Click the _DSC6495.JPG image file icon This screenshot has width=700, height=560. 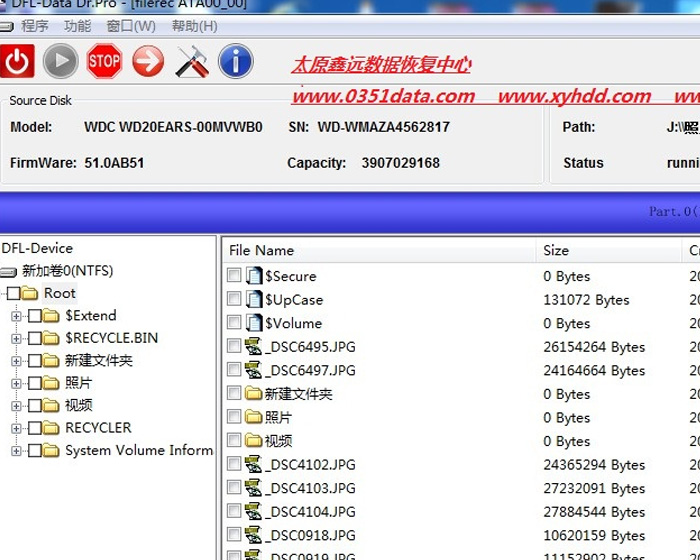[x=254, y=347]
